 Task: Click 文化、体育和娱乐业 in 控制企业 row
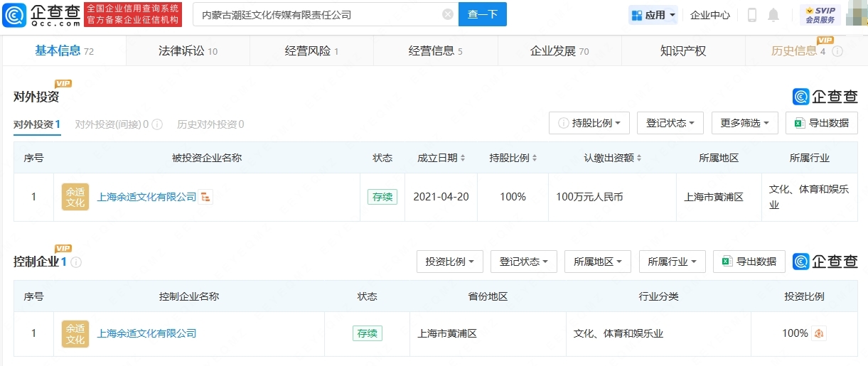[618, 333]
